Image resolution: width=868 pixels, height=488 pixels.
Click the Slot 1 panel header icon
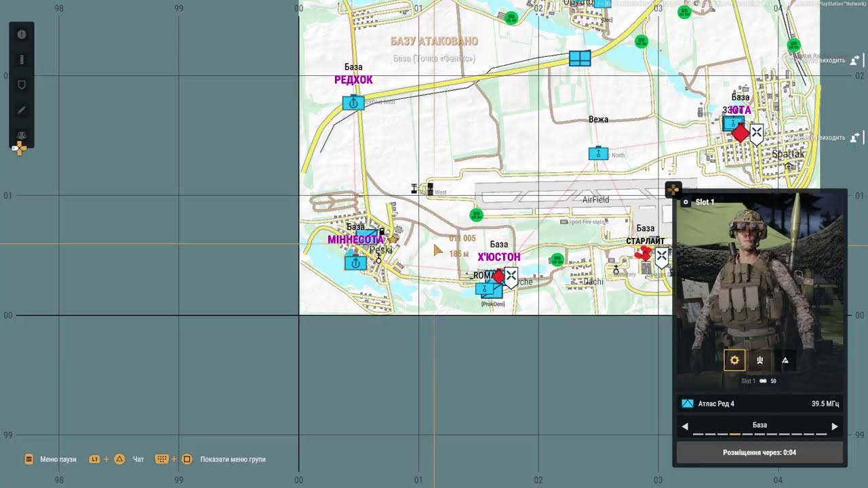[686, 202]
